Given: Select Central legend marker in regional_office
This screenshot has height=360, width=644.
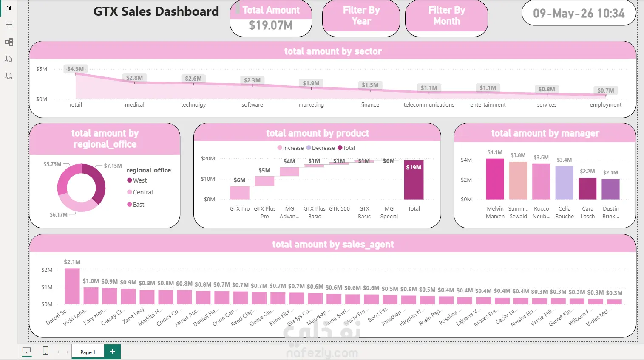Looking at the screenshot, I should point(130,192).
